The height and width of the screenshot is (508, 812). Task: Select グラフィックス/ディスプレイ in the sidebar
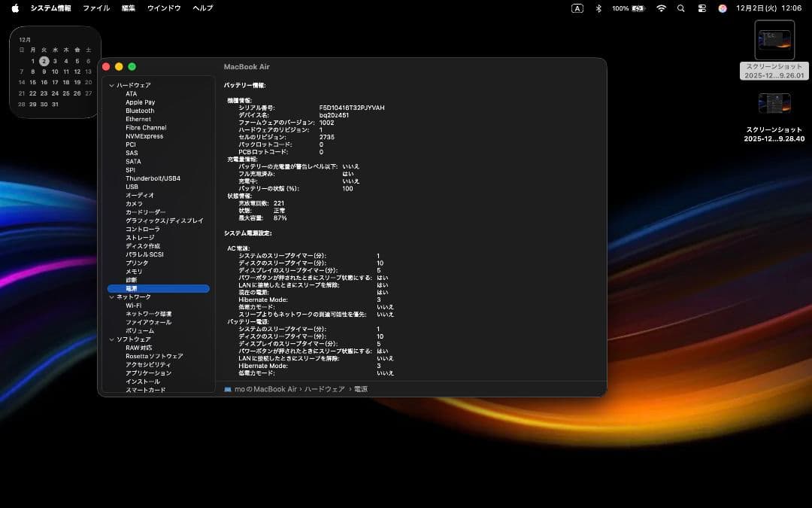(x=161, y=221)
